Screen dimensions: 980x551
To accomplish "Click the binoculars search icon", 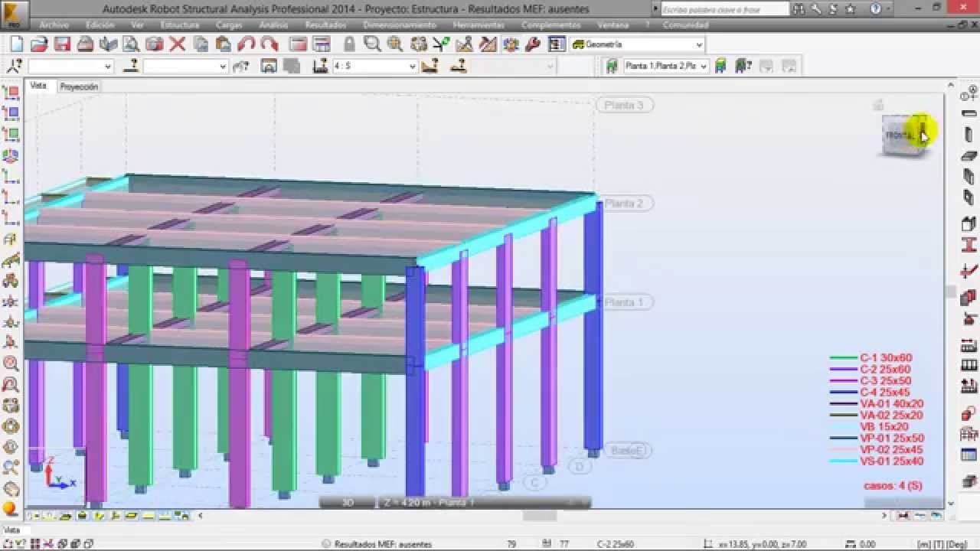I will 799,9.
